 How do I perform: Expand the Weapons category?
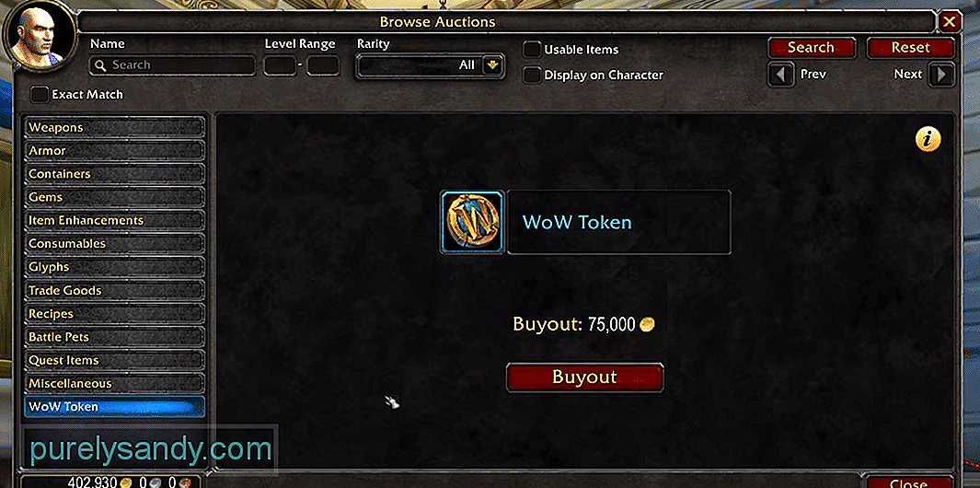(114, 128)
